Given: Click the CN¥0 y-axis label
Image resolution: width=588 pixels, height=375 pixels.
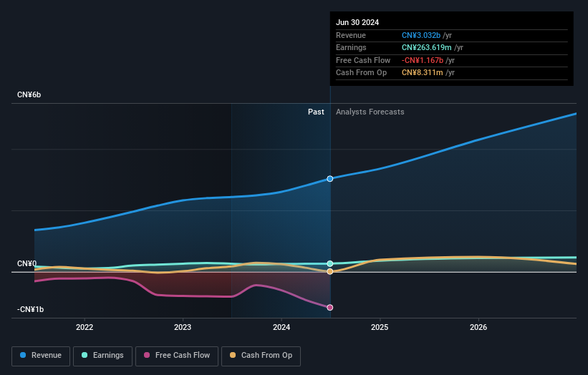Looking at the screenshot, I should [26, 264].
